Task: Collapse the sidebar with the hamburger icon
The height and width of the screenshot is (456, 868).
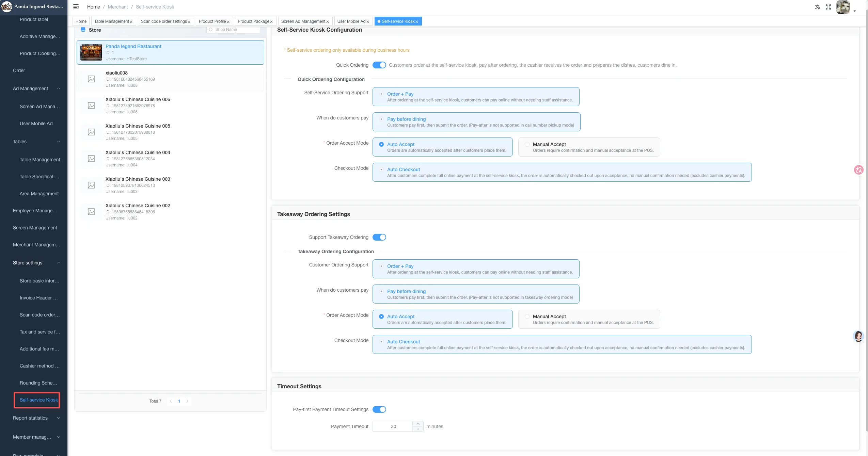Action: pyautogui.click(x=76, y=7)
